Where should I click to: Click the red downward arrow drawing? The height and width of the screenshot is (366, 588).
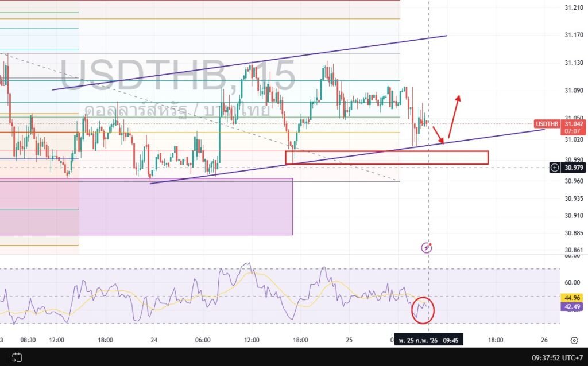438,135
